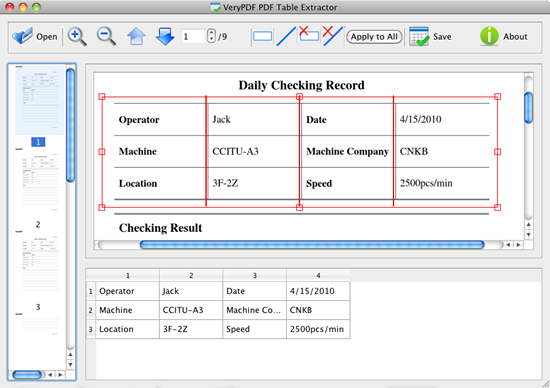This screenshot has height=388, width=550.
Task: Click the '3F-2Z' cell in results table
Action: tap(191, 329)
